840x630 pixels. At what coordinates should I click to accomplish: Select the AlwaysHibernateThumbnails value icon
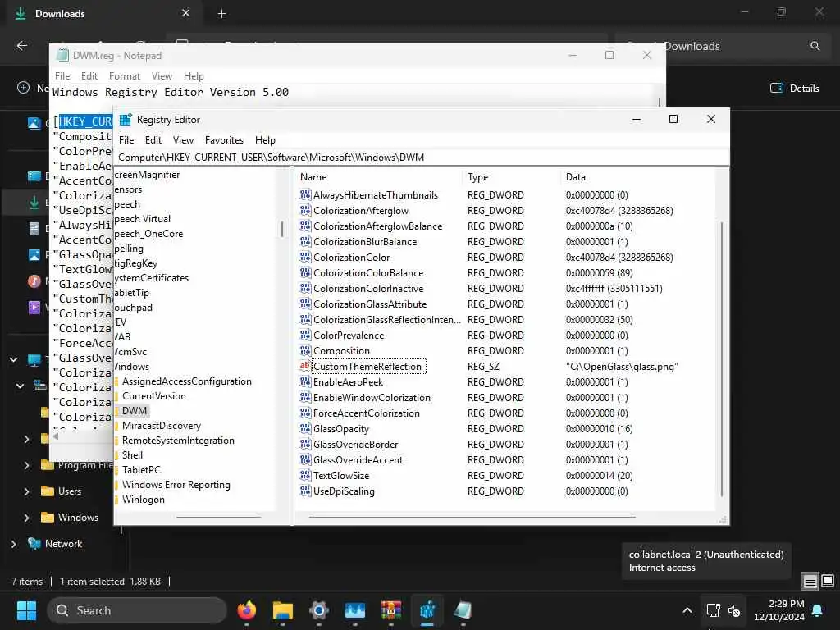(305, 195)
